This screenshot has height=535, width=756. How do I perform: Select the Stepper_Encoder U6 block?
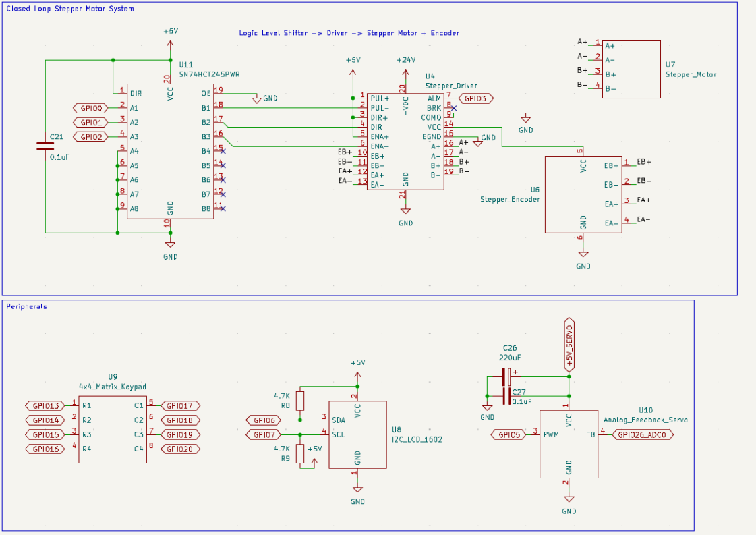583,194
